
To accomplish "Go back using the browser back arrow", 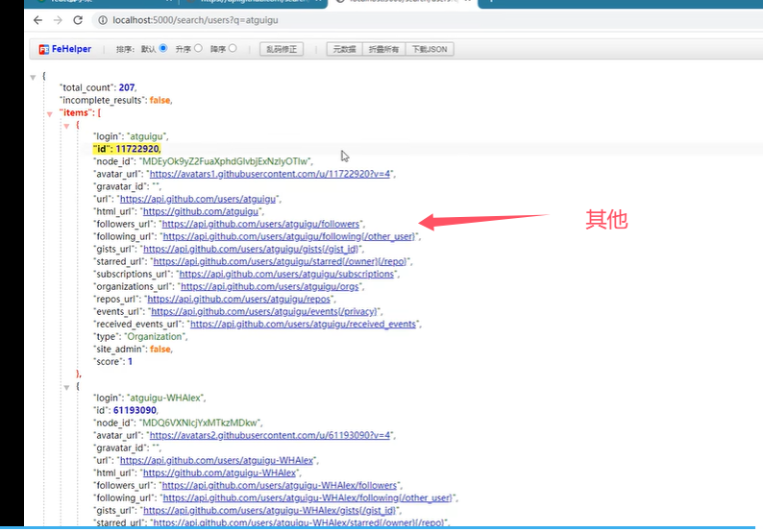I will 37,20.
